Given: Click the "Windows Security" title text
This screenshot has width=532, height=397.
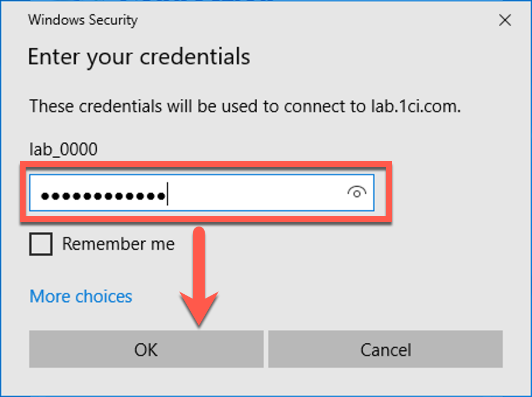Looking at the screenshot, I should [83, 20].
